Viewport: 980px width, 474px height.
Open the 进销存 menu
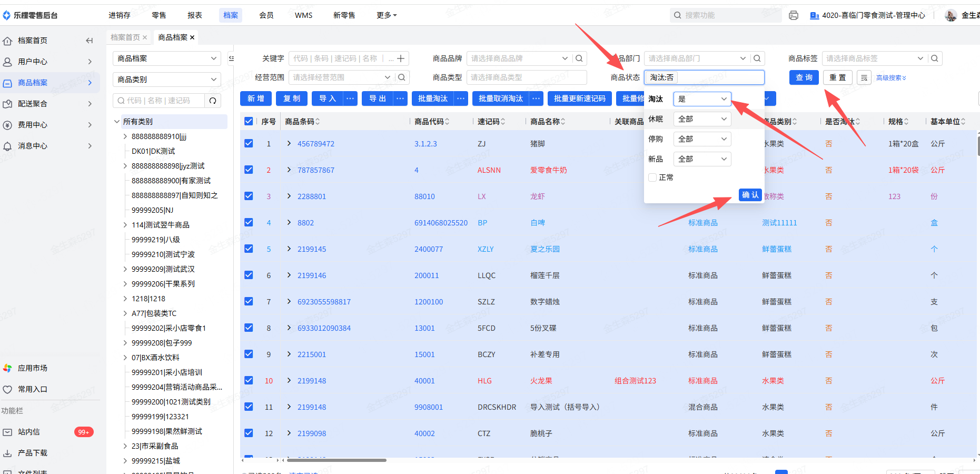pos(120,15)
